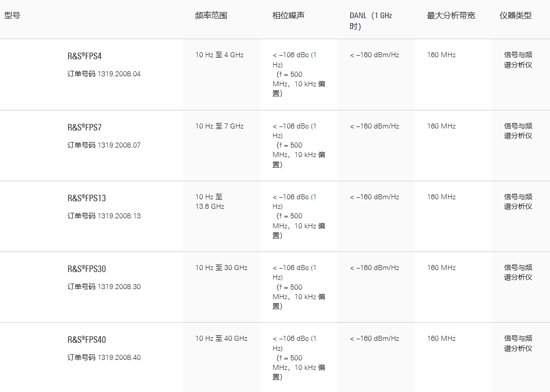Select order number 1319.2008.13 text
The width and height of the screenshot is (550, 392).
tap(119, 216)
